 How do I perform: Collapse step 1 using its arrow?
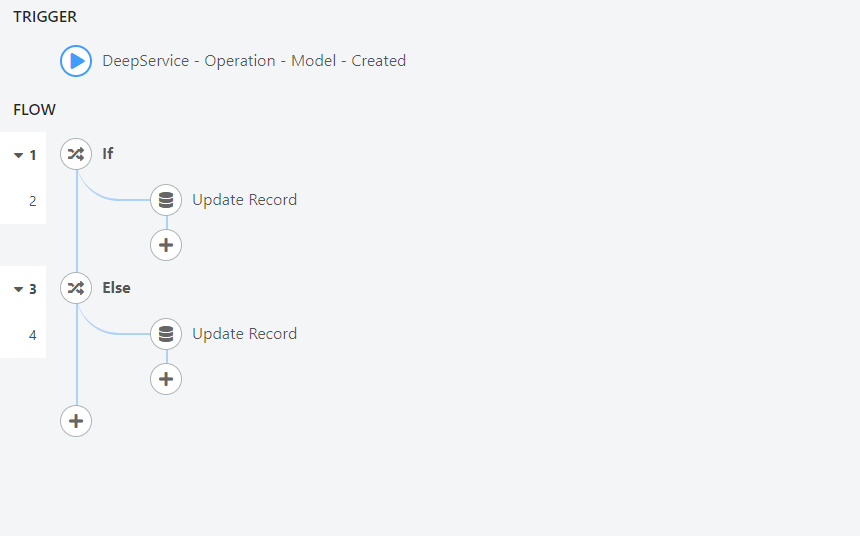pyautogui.click(x=19, y=155)
